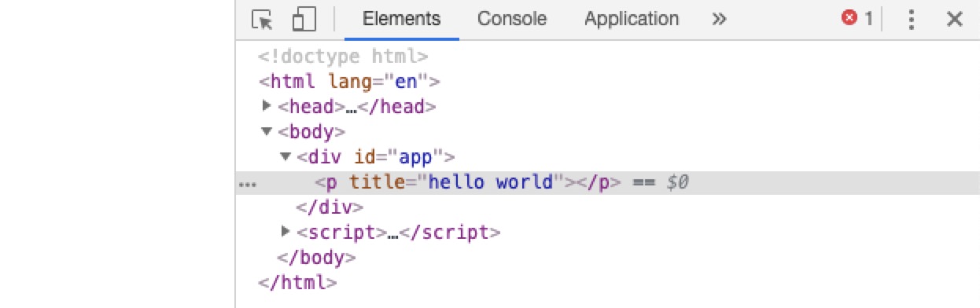The width and height of the screenshot is (980, 308).
Task: Select the closing html tag line
Action: point(298,283)
